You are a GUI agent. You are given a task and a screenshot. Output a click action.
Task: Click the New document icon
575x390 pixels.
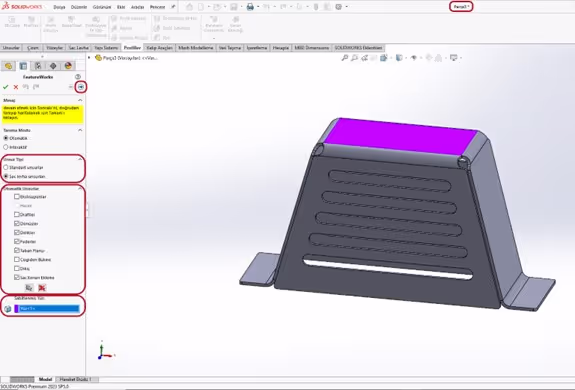[201, 7]
